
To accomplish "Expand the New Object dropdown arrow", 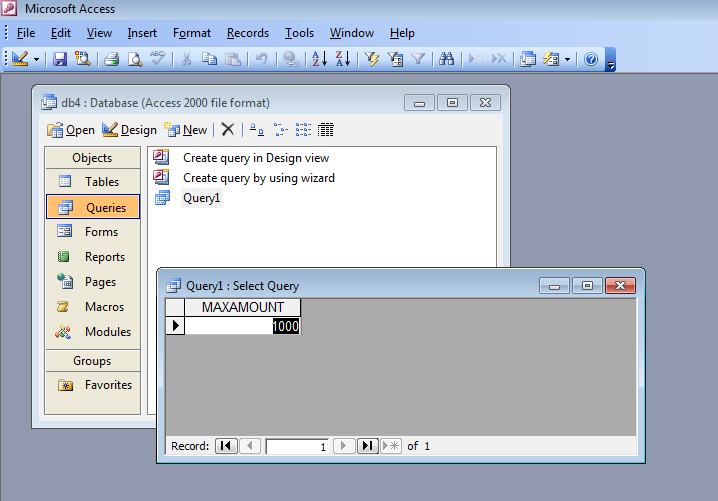I will 567,60.
